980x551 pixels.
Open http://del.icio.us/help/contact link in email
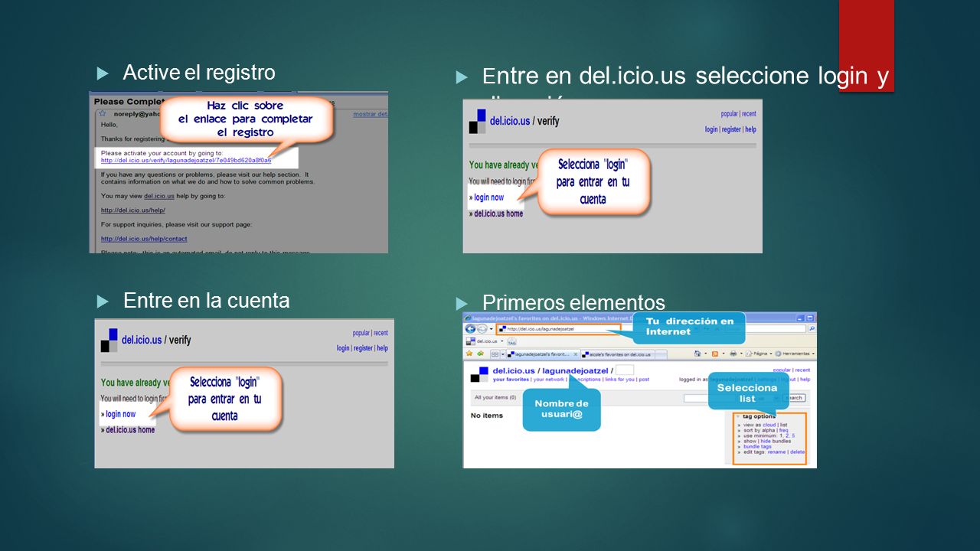click(144, 239)
